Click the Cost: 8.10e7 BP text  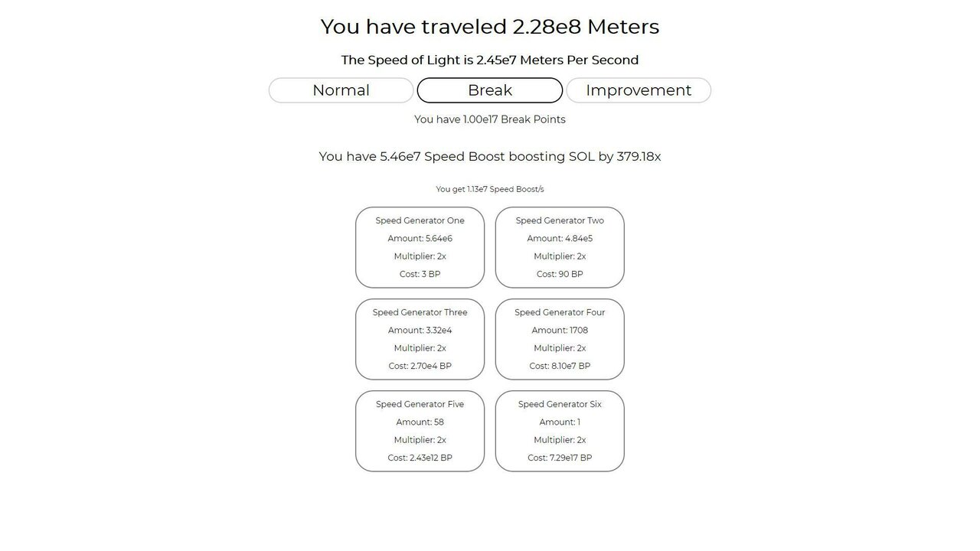tap(560, 366)
